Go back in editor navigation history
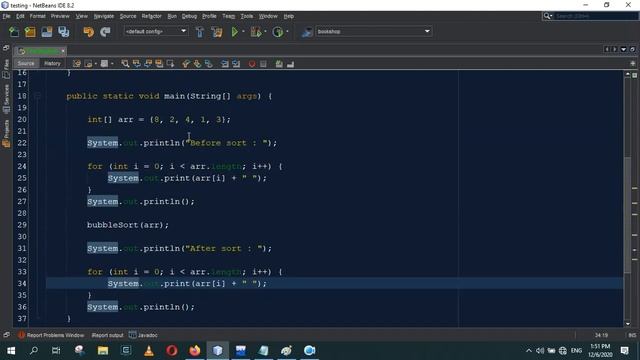Image resolution: width=640 pixels, height=360 pixels. point(88,64)
